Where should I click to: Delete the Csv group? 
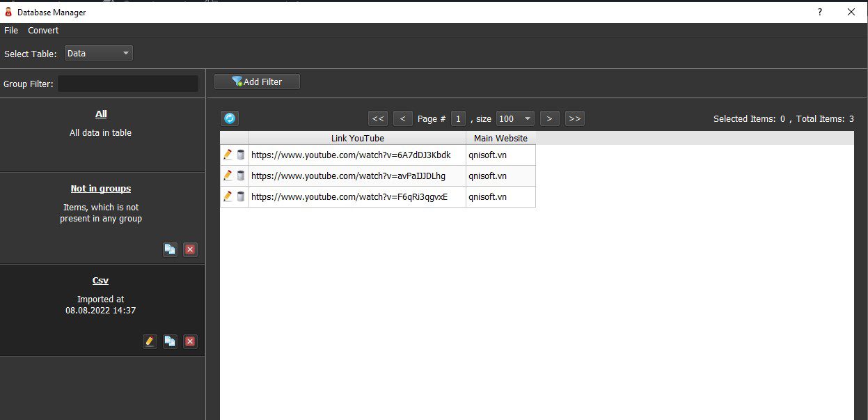[x=190, y=341]
